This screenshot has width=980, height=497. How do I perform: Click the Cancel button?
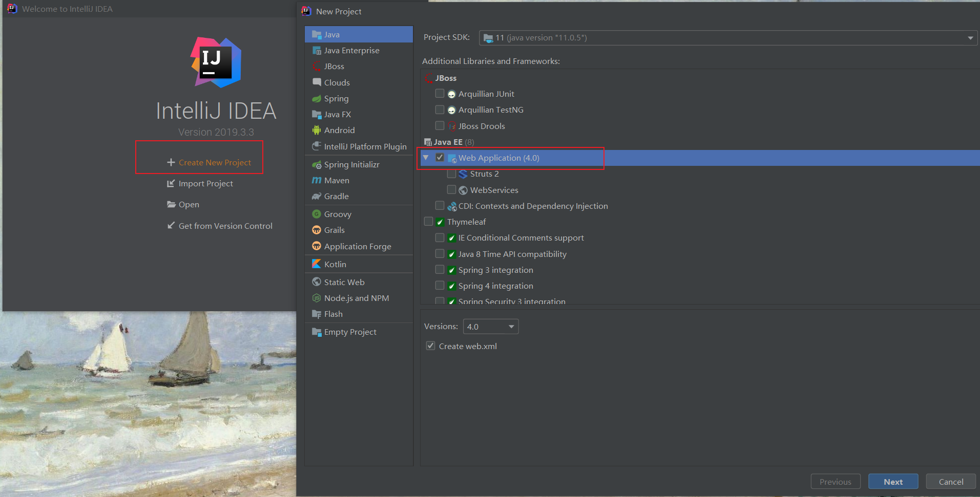(951, 482)
